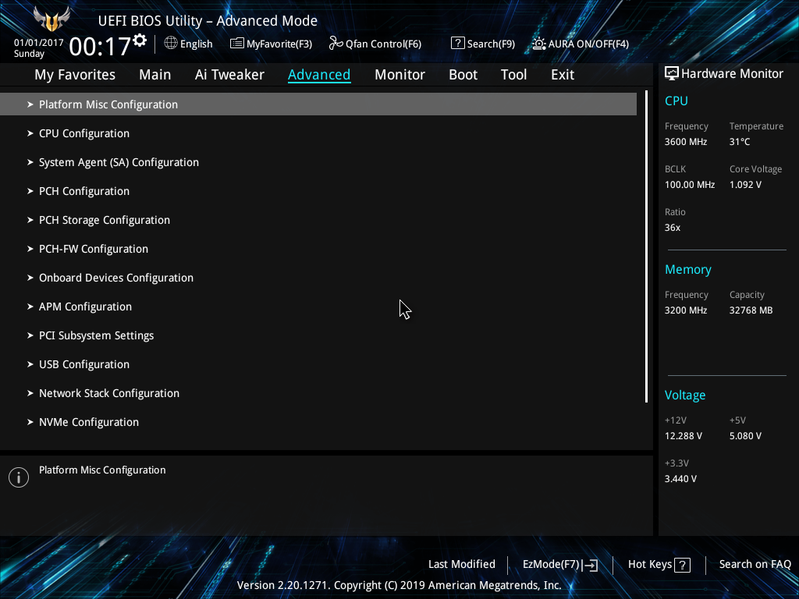Switch to Boot tab
799x599 pixels.
pyautogui.click(x=463, y=75)
